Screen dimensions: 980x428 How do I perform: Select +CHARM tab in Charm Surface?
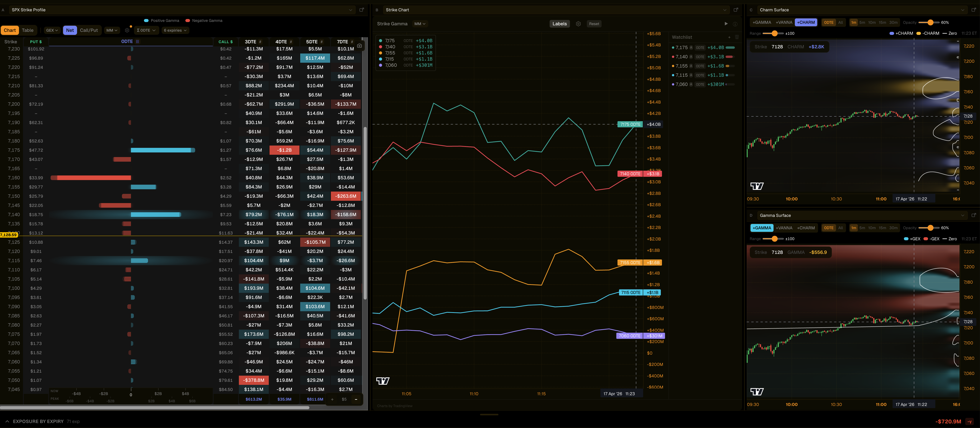coord(806,22)
